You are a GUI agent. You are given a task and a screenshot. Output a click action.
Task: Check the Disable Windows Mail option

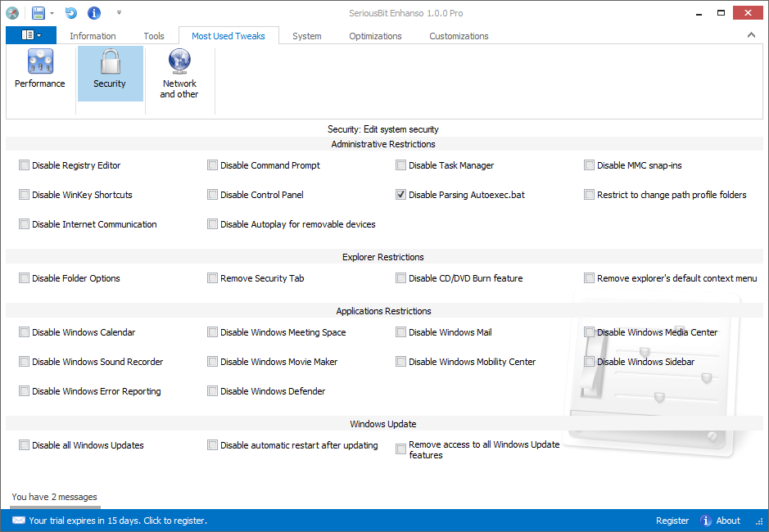pyautogui.click(x=400, y=332)
